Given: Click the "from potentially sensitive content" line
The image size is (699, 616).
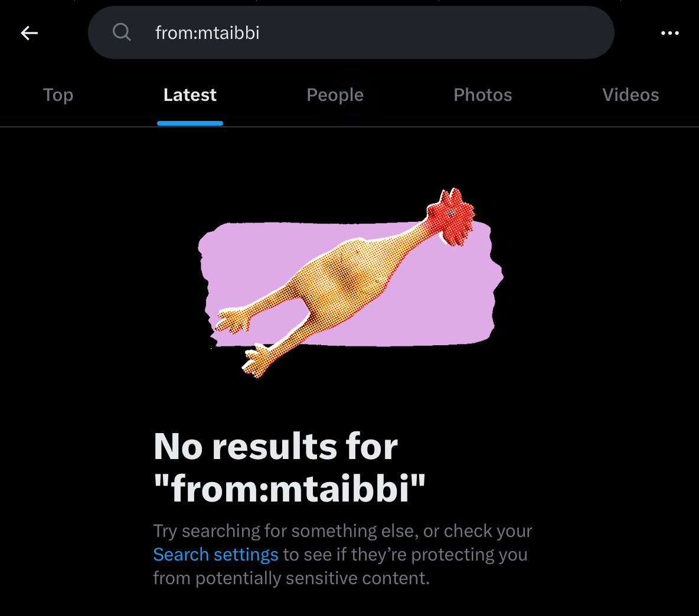Looking at the screenshot, I should [x=291, y=578].
